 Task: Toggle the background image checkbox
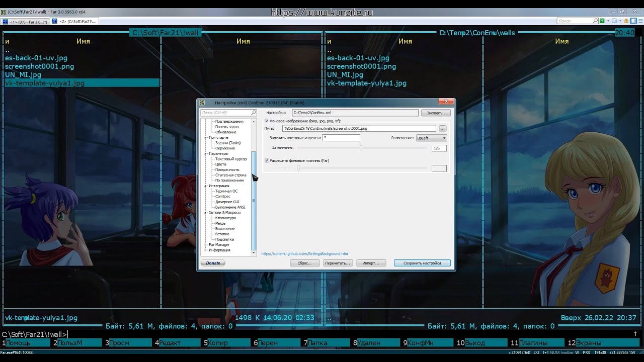(267, 121)
